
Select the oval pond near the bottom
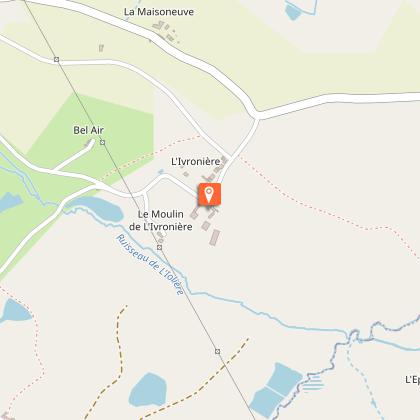pyautogui.click(x=147, y=390)
